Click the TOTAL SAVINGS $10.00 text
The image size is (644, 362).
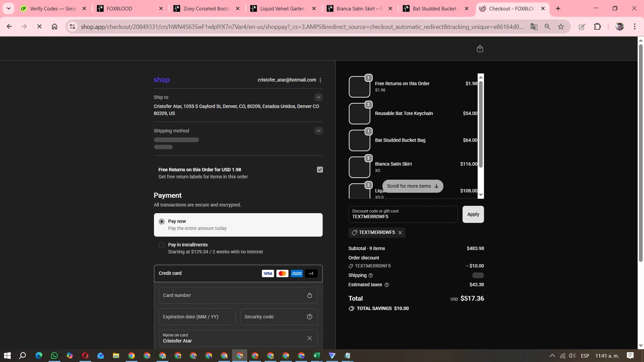click(383, 308)
